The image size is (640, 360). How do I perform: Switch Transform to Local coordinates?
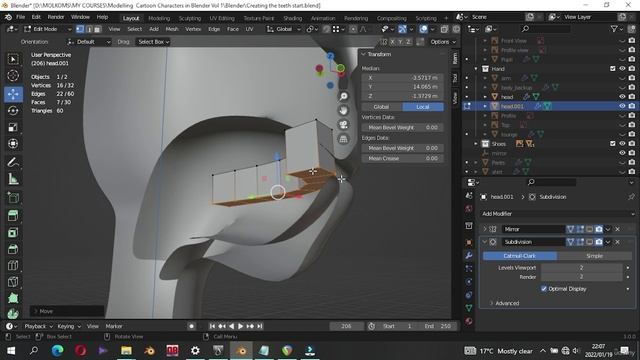pos(423,107)
